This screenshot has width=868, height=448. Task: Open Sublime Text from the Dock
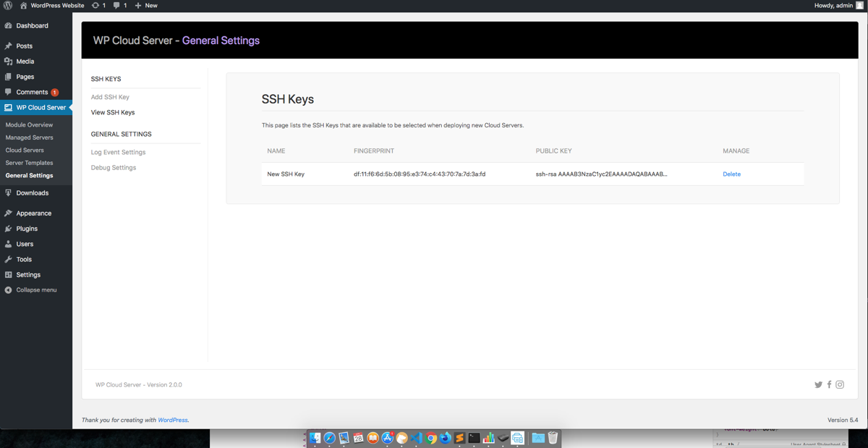(x=459, y=438)
